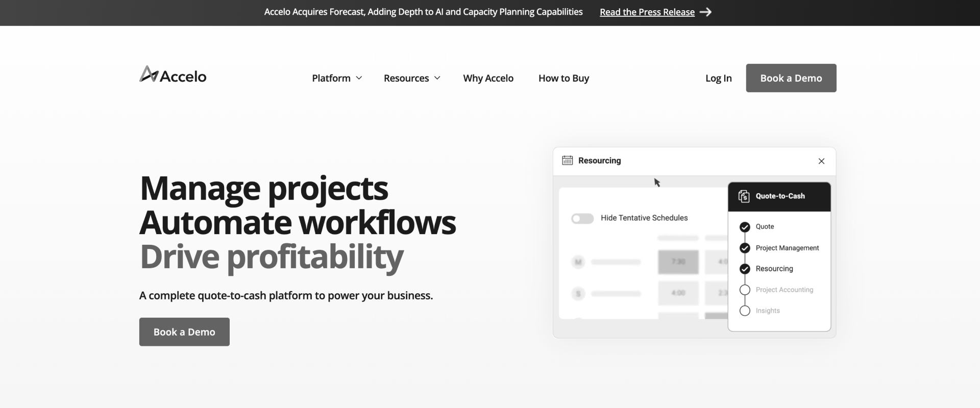This screenshot has height=408, width=980.
Task: Click the 'Project Management' step label
Action: point(787,248)
